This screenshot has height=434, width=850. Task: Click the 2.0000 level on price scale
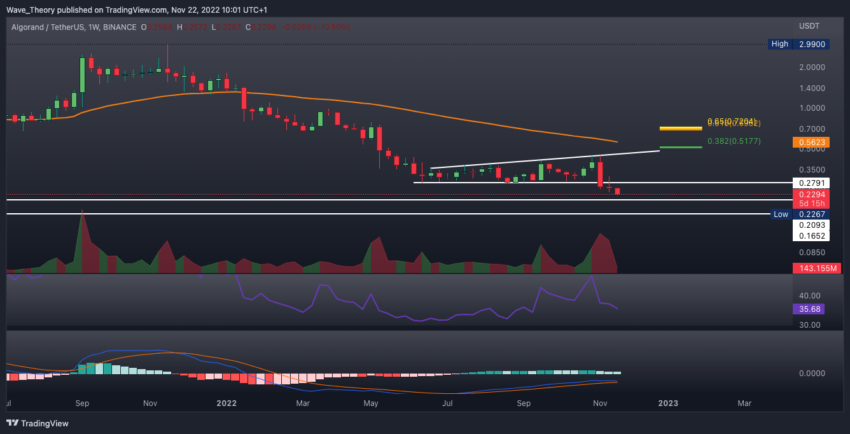point(812,68)
